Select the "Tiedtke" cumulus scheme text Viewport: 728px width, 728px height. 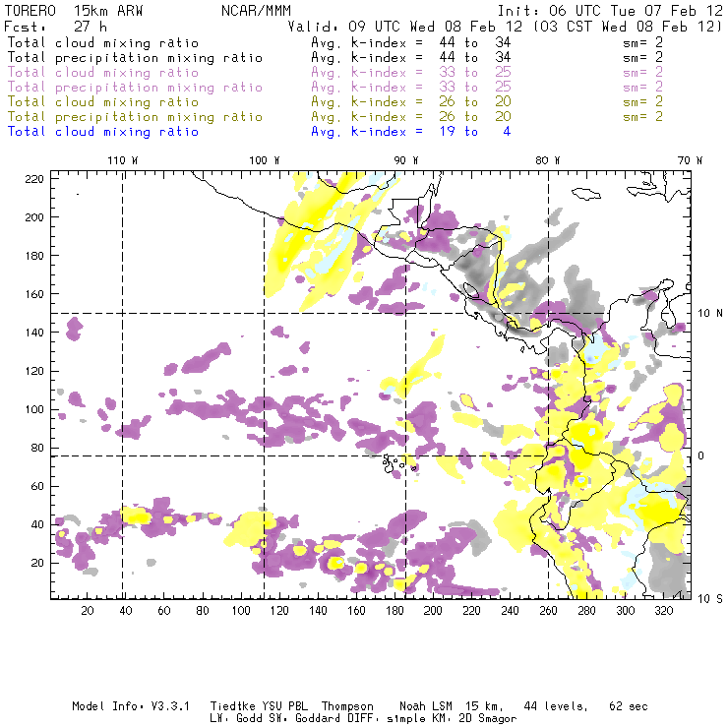coord(232,706)
